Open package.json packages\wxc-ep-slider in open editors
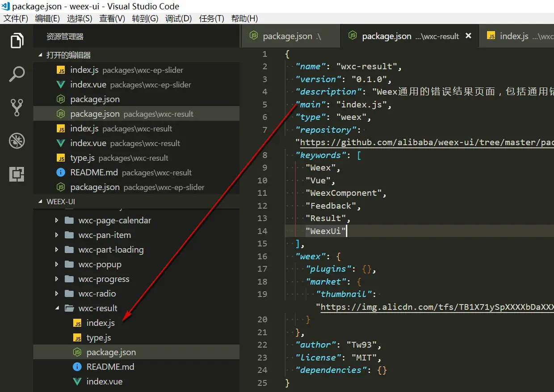This screenshot has height=392, width=554. 136,187
